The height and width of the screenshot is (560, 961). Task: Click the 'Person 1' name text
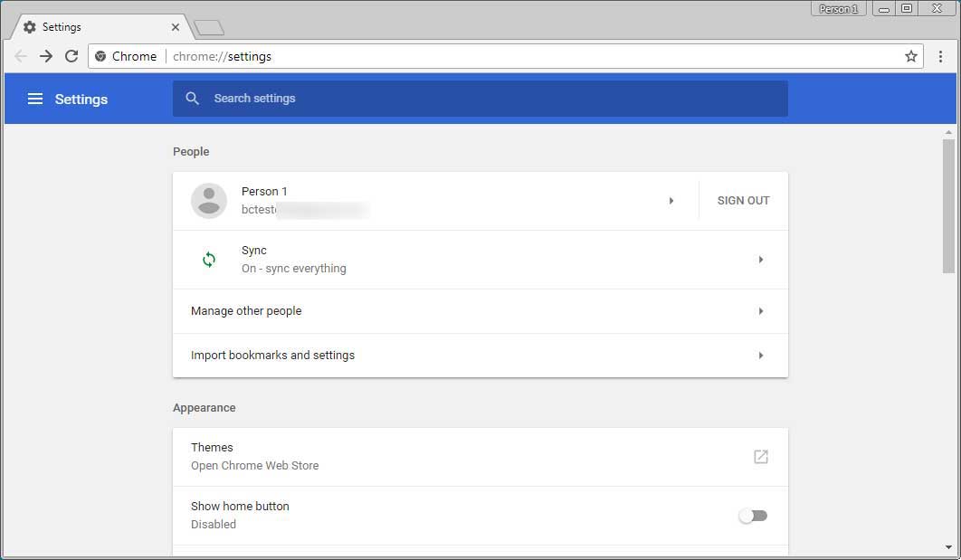click(264, 191)
